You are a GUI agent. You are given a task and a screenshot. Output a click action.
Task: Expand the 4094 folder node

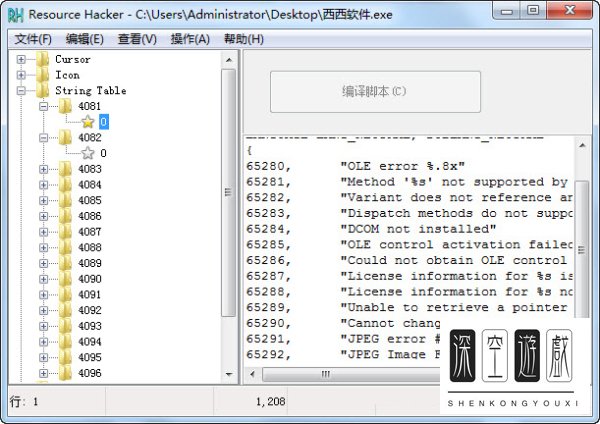tap(44, 342)
